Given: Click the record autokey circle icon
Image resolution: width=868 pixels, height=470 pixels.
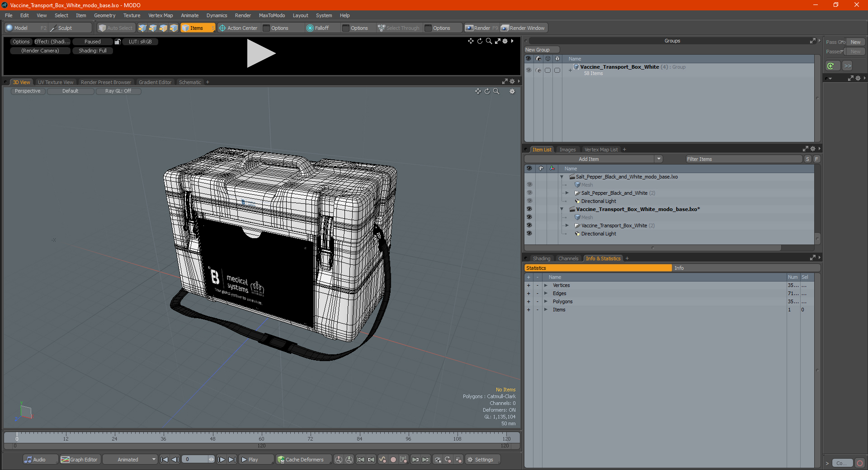Looking at the screenshot, I should [x=393, y=460].
